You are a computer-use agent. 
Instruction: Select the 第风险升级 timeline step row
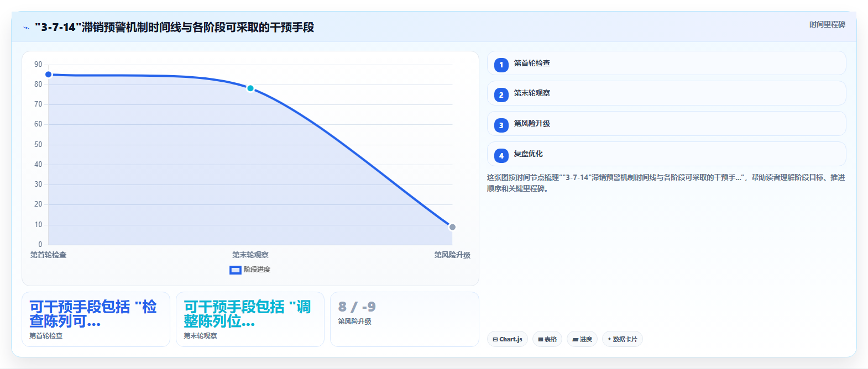coord(666,124)
